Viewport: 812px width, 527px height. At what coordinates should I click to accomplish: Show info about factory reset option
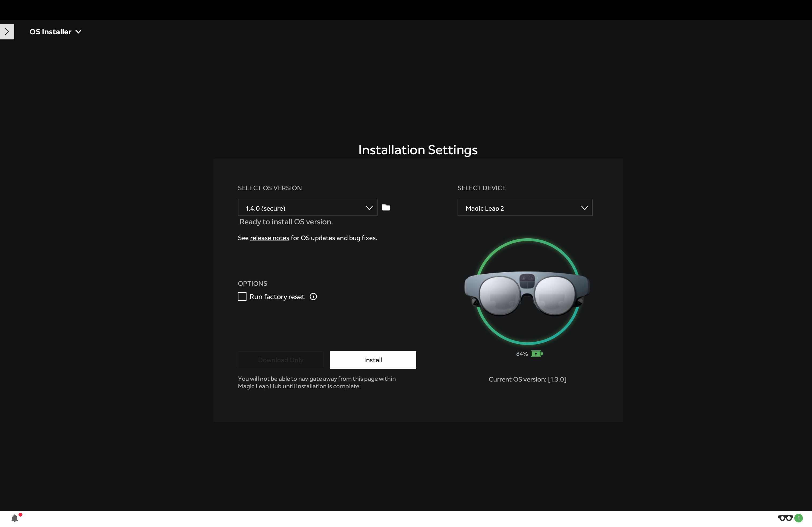[313, 297]
